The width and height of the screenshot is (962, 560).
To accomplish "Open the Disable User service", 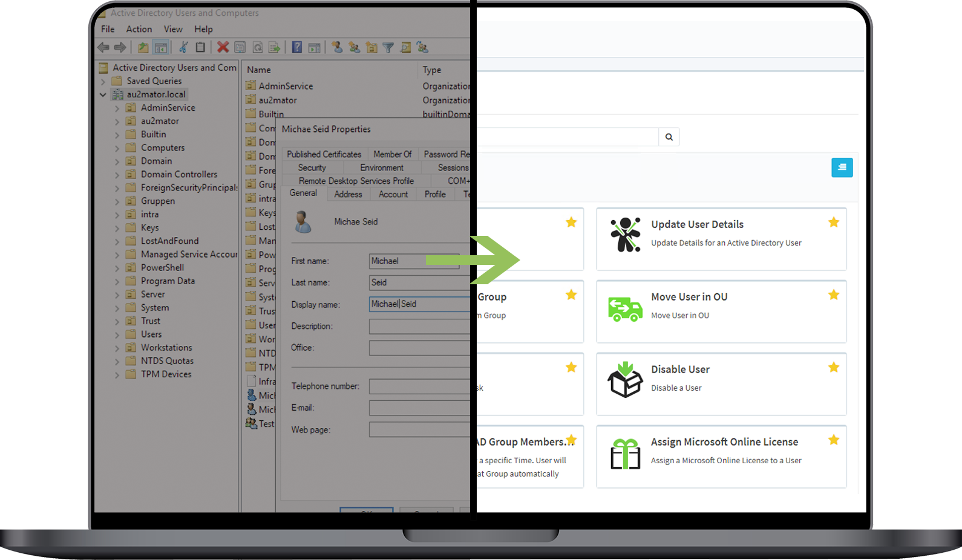I will (x=680, y=370).
